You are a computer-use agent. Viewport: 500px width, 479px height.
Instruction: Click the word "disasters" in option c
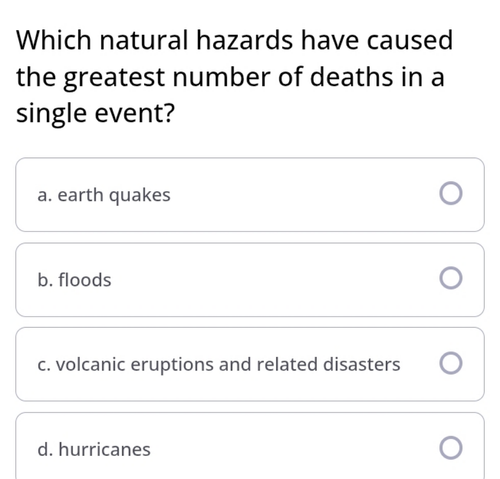pyautogui.click(x=362, y=364)
